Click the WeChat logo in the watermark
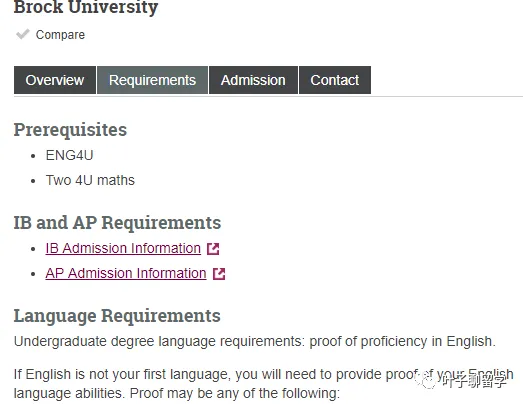This screenshot has width=523, height=404. tap(426, 380)
